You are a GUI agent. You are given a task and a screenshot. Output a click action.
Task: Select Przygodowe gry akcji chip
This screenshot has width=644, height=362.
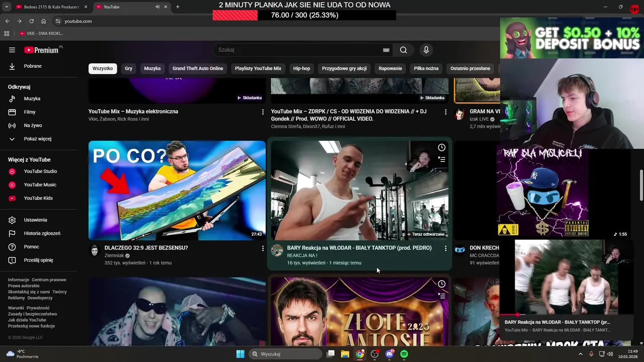point(344,68)
